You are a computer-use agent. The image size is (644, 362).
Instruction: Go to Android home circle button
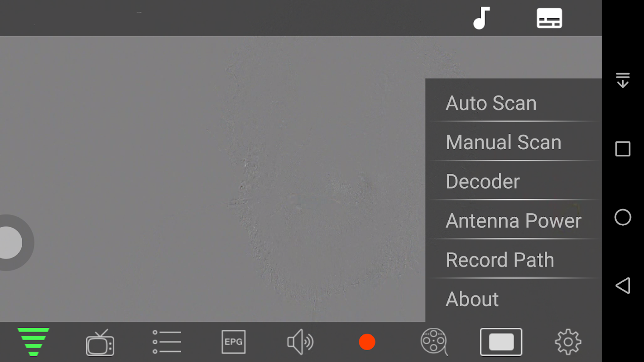[623, 217]
